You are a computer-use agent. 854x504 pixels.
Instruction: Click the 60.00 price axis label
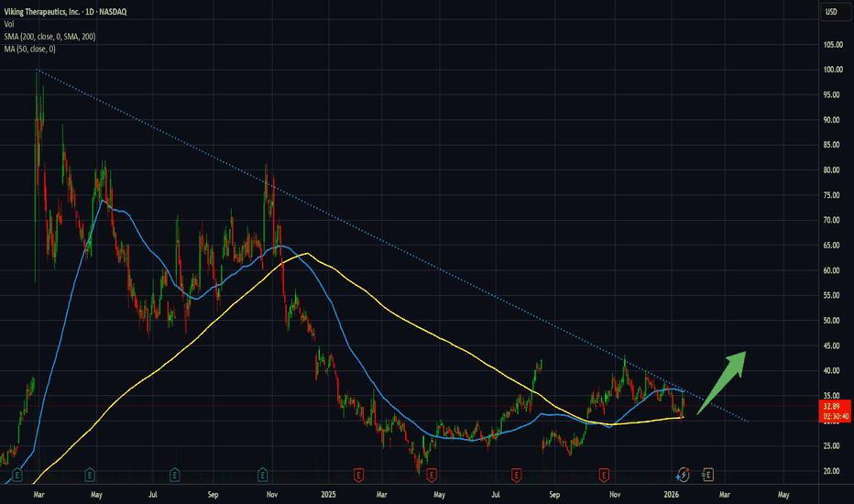coord(832,270)
